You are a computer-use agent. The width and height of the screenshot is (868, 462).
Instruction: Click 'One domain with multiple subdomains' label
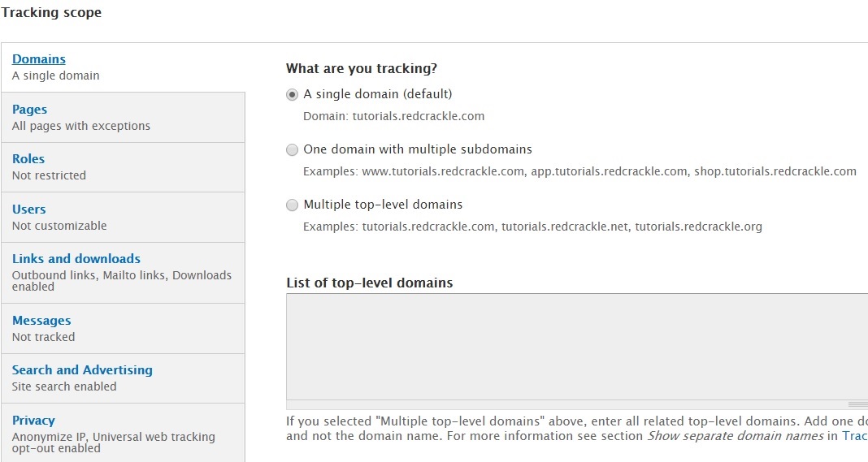coord(418,149)
